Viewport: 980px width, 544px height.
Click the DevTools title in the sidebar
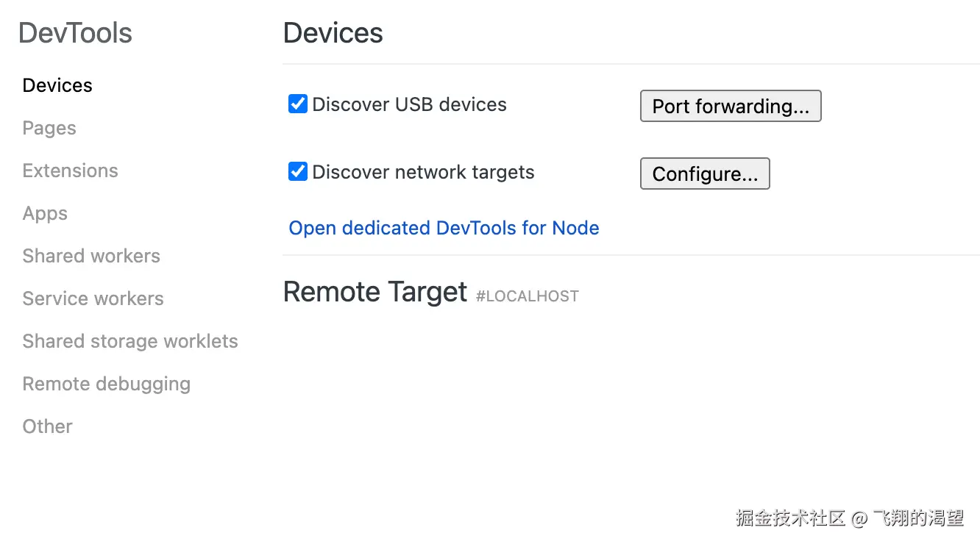click(75, 33)
